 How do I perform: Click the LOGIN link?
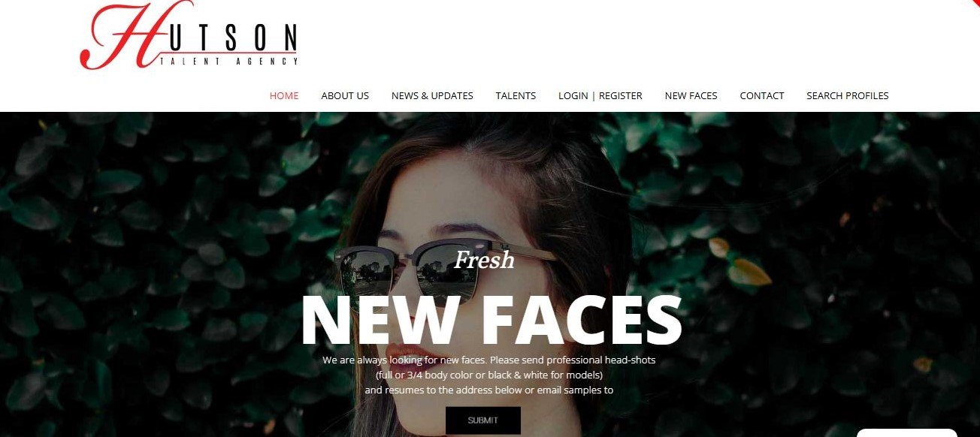point(573,95)
